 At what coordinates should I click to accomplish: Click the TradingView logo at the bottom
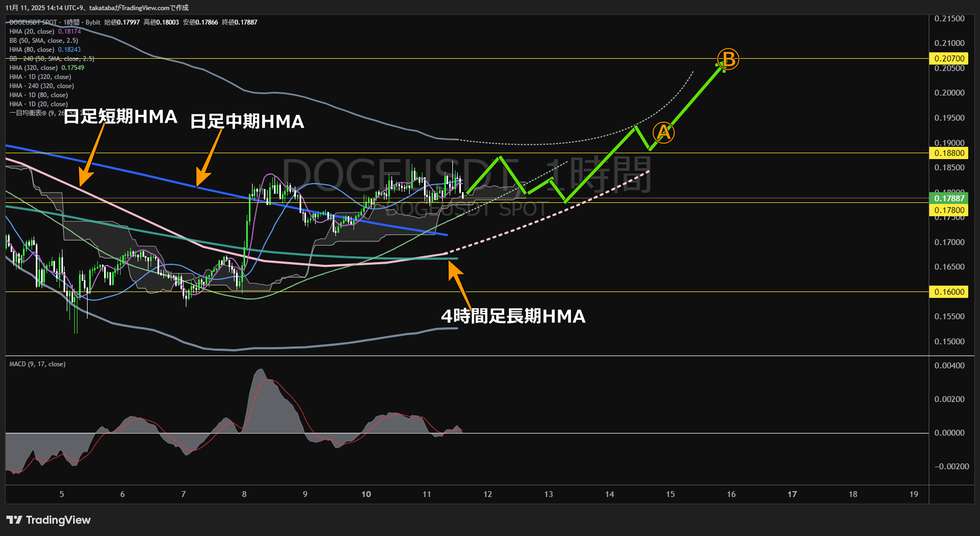49,520
